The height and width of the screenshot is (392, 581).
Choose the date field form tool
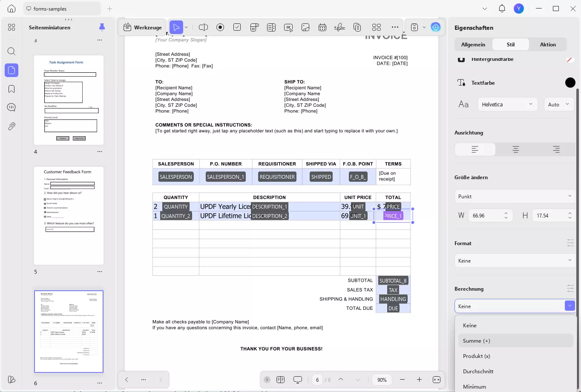click(x=322, y=27)
